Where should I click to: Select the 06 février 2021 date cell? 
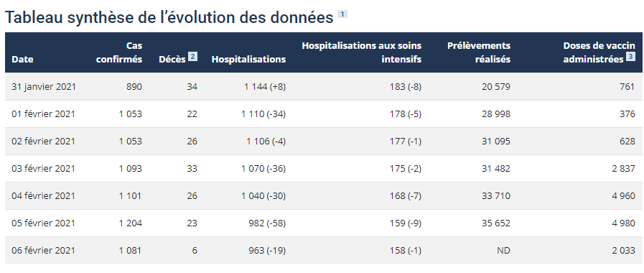click(44, 251)
